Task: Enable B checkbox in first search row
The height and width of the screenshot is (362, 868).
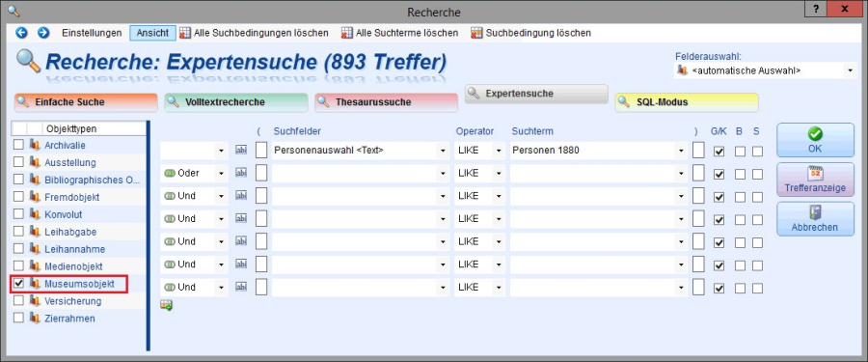Action: coord(740,151)
